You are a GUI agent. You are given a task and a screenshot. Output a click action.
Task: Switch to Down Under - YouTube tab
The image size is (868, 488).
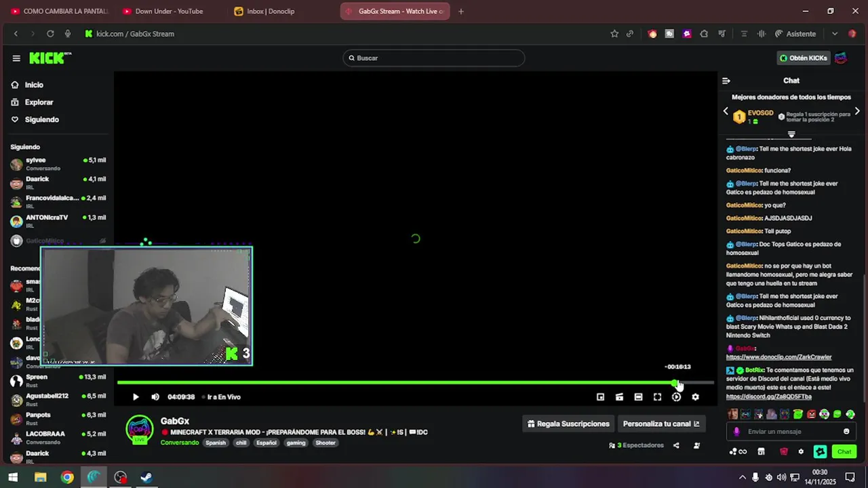tap(169, 12)
